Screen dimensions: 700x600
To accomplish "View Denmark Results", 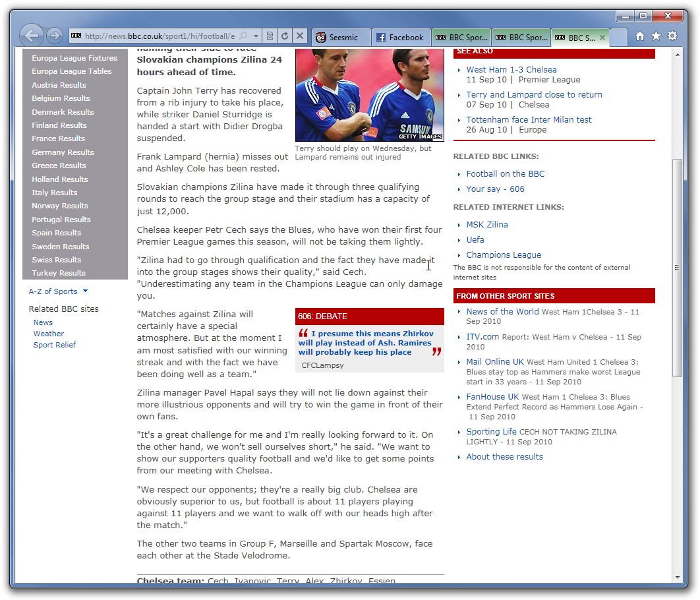I will click(63, 112).
